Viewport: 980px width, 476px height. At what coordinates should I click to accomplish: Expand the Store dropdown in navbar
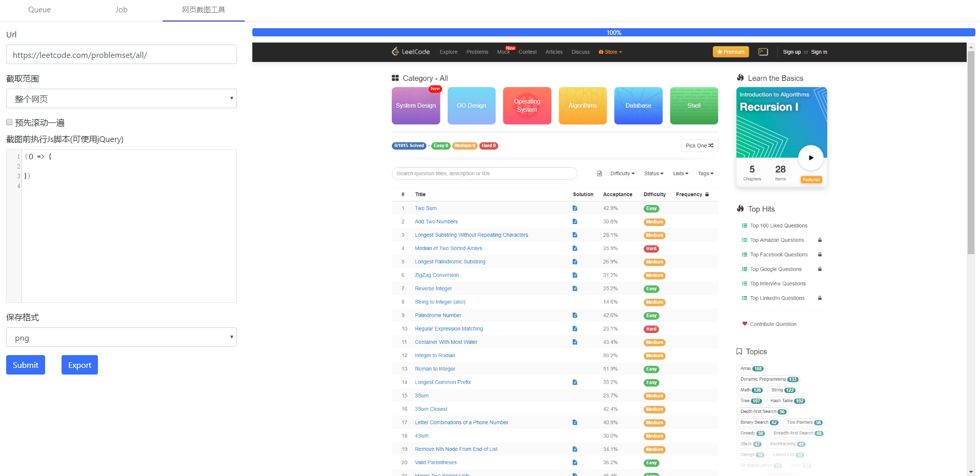tap(610, 52)
